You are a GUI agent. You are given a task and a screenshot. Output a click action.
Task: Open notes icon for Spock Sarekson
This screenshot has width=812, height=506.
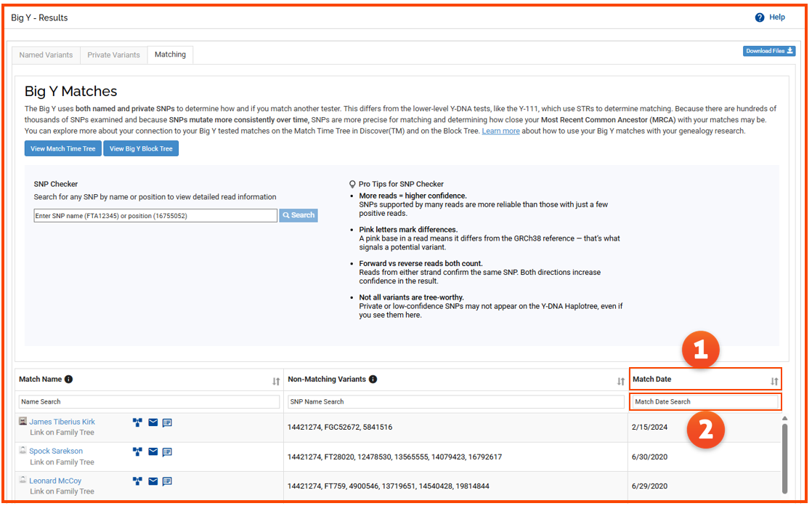pyautogui.click(x=167, y=451)
